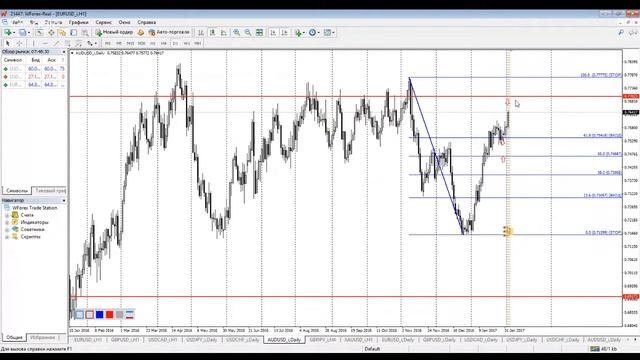Toggle Авто-торговля button
640x360 pixels.
(x=169, y=32)
